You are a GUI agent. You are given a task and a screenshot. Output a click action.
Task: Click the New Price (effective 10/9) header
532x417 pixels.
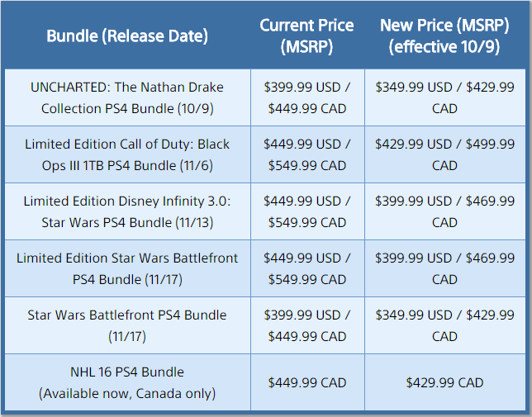point(444,36)
